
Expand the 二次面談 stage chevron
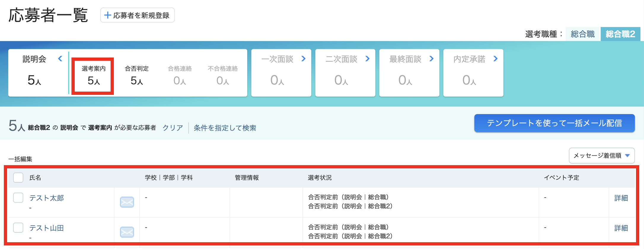(x=367, y=59)
